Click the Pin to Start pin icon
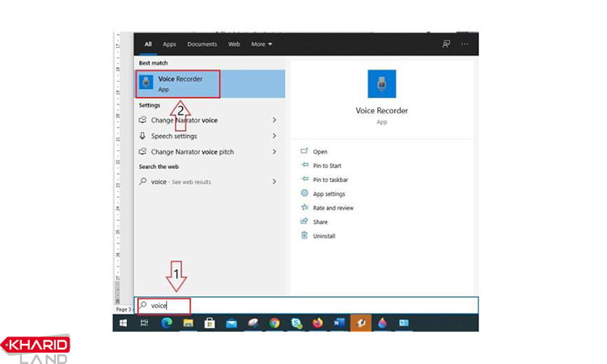 pyautogui.click(x=304, y=165)
